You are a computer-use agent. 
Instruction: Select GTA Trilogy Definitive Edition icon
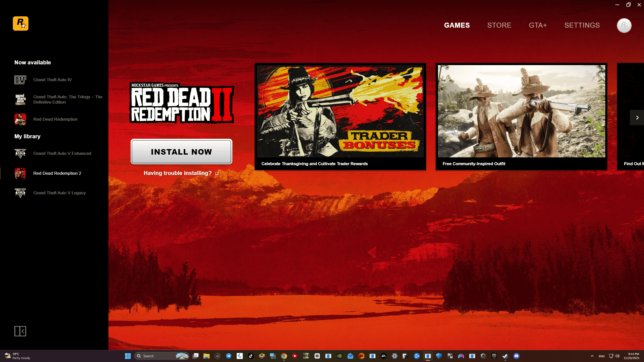pos(20,100)
